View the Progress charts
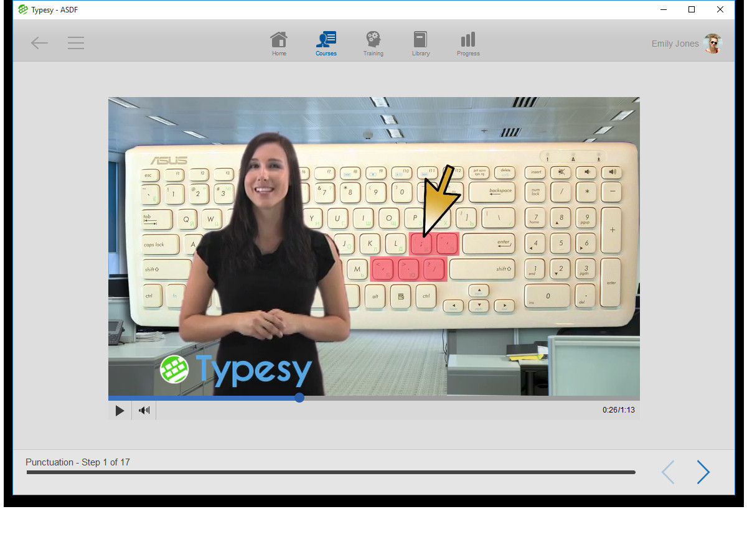The width and height of the screenshot is (747, 560). click(468, 44)
